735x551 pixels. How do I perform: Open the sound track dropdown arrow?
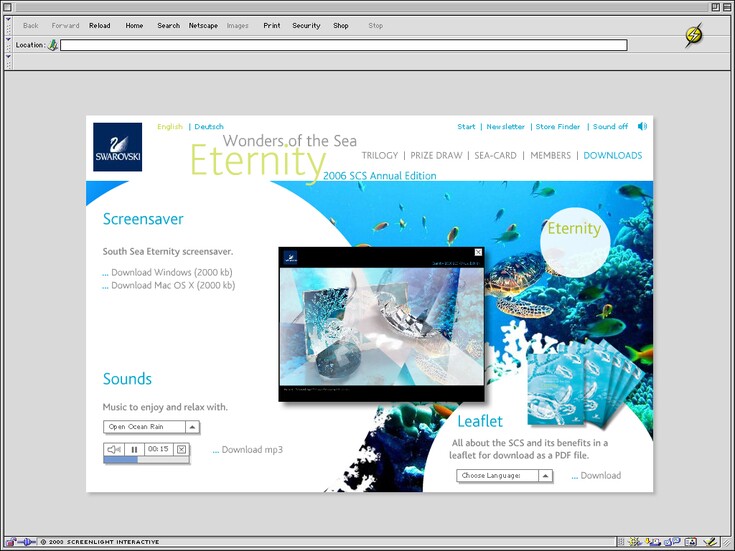pyautogui.click(x=192, y=427)
